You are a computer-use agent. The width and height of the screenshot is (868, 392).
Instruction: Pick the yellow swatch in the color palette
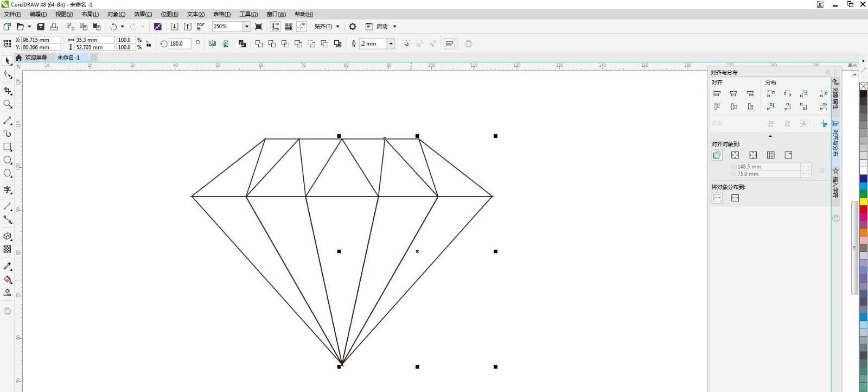coord(863,201)
